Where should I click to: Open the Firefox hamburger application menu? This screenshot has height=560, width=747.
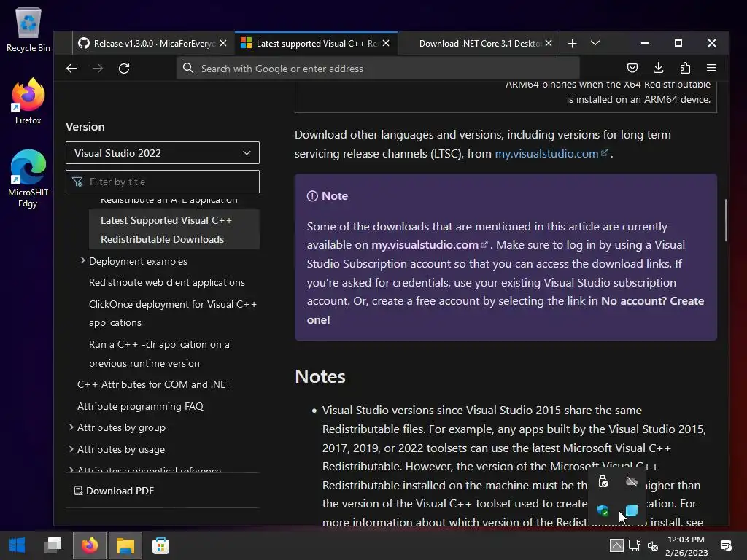point(711,68)
